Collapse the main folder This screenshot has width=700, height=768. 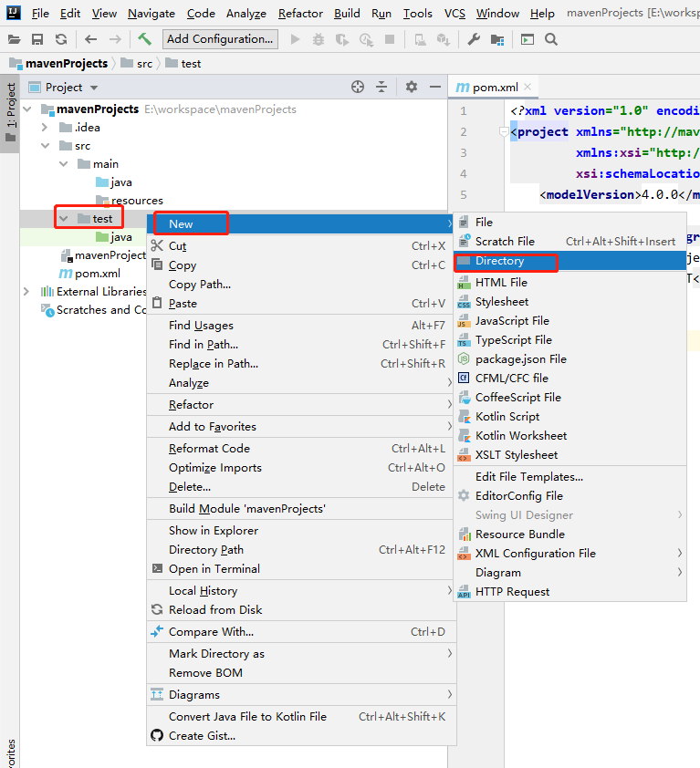(x=64, y=164)
